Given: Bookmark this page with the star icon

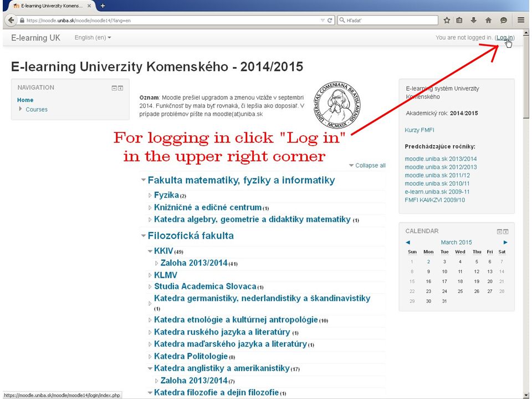Looking at the screenshot, I should [x=447, y=21].
